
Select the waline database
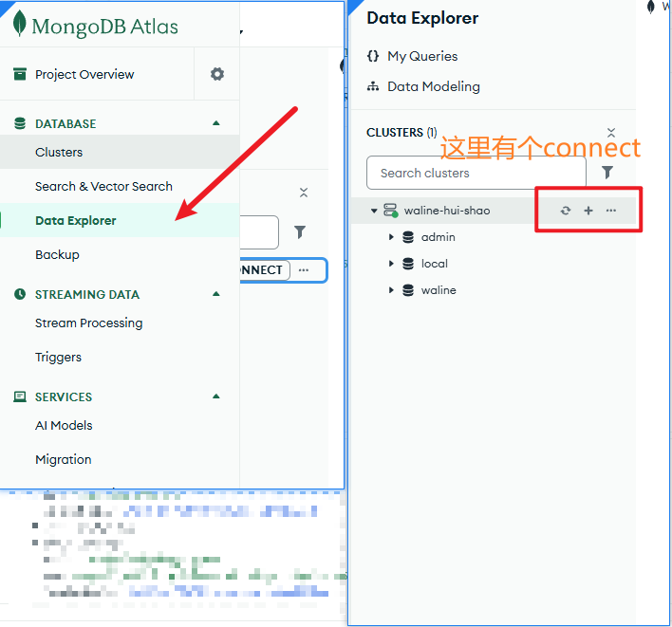pyautogui.click(x=439, y=290)
